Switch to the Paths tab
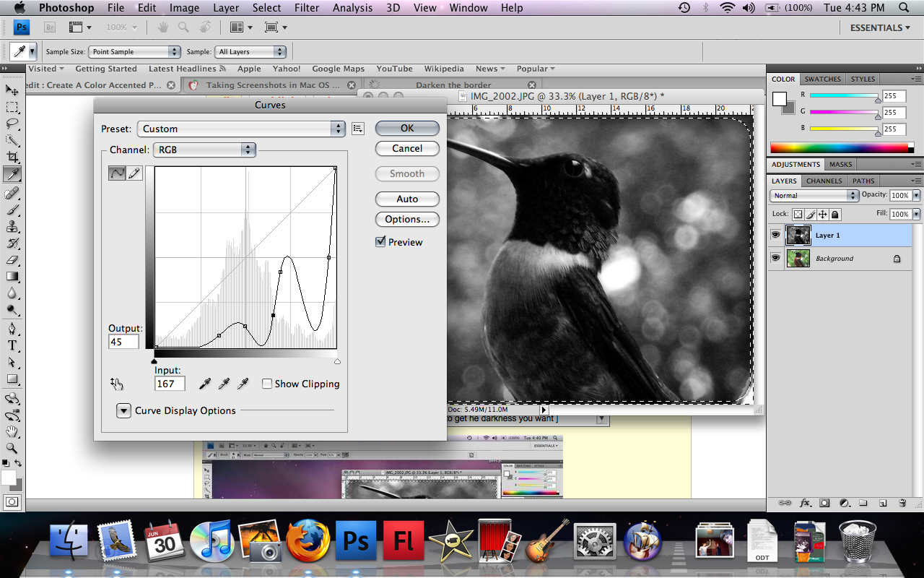 click(863, 181)
